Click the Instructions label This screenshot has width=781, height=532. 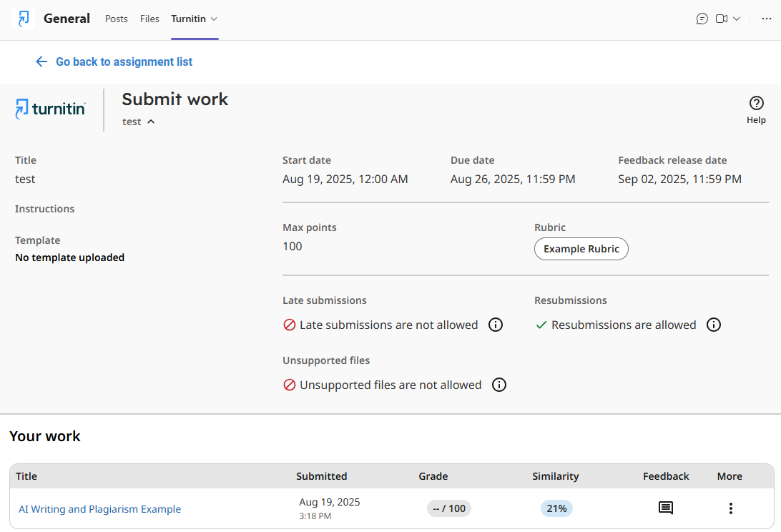45,209
